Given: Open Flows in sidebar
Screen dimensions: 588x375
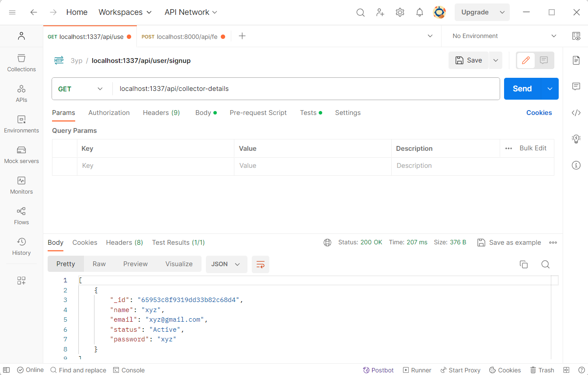Looking at the screenshot, I should click(x=21, y=216).
